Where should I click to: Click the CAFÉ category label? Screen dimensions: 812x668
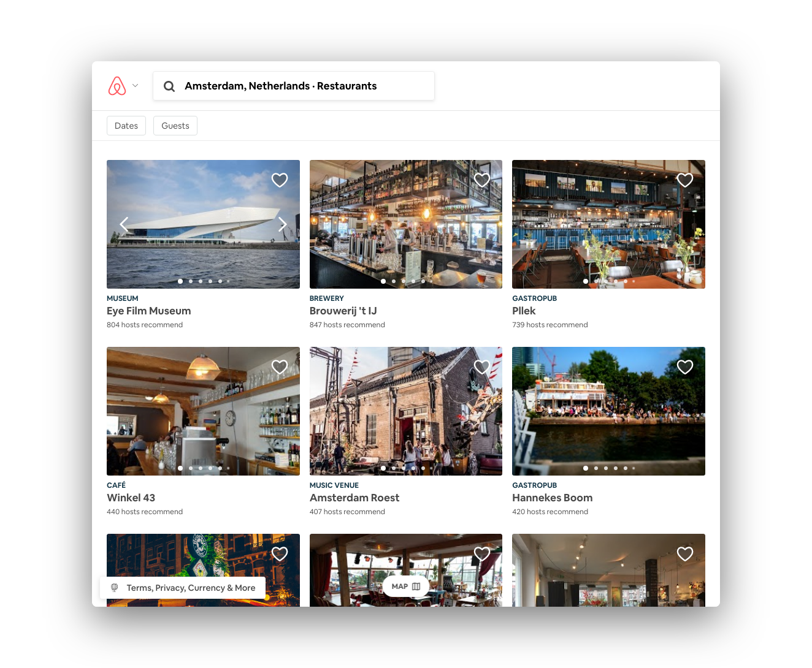point(116,485)
